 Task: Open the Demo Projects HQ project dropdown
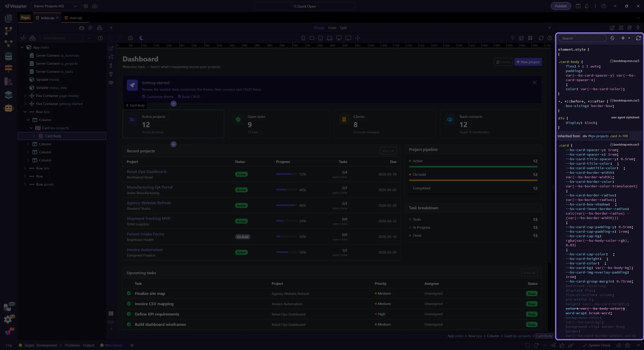pos(56,6)
